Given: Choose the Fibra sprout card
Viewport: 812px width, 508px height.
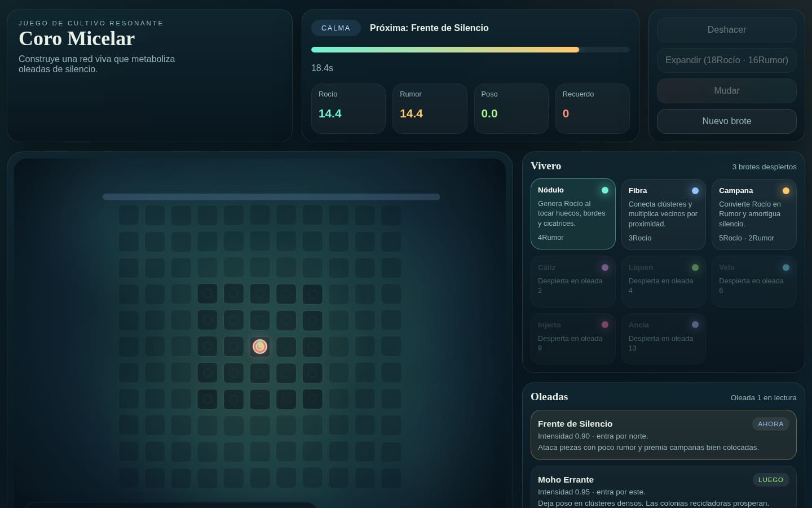Looking at the screenshot, I should [x=663, y=214].
